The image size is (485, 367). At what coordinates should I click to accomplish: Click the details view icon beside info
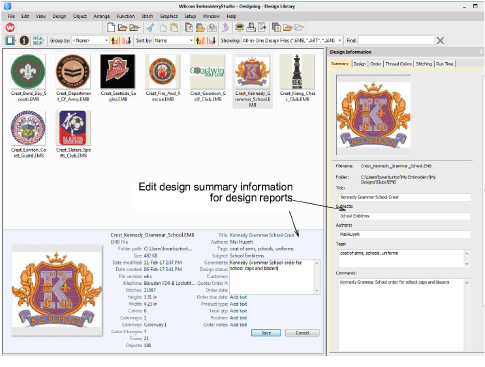click(x=38, y=40)
